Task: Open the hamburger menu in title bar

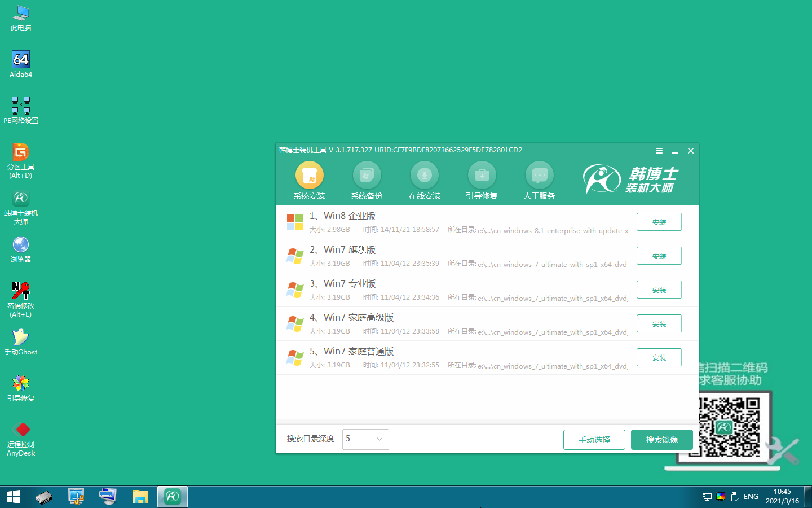Action: pyautogui.click(x=659, y=151)
